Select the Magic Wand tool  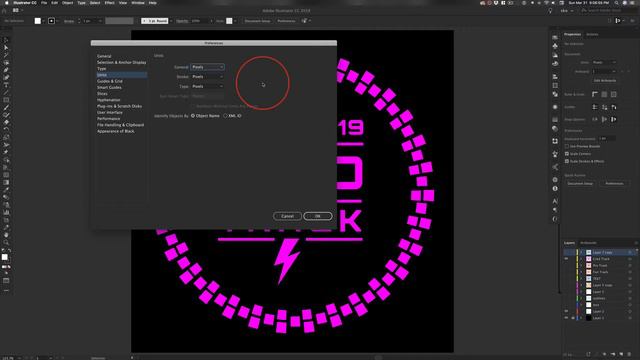tap(6, 55)
